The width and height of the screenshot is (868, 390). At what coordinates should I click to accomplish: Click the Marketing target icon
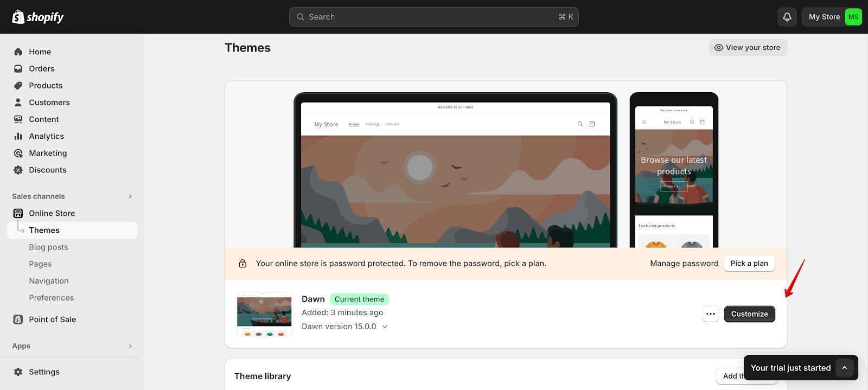point(18,153)
